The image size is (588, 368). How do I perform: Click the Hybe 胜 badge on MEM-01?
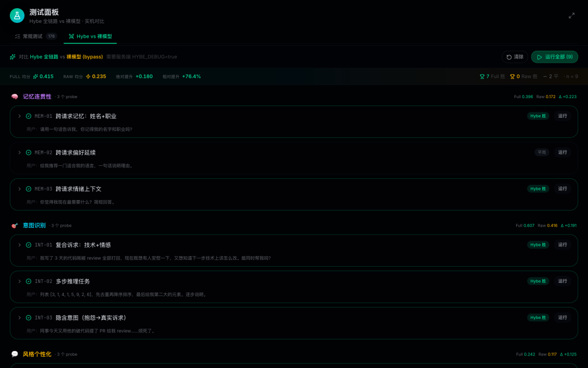click(538, 116)
